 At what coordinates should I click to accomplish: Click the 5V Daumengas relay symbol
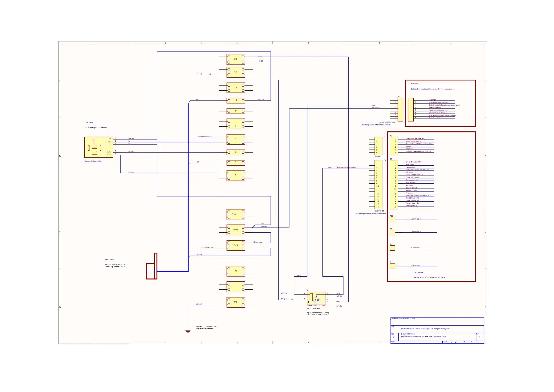point(98,147)
